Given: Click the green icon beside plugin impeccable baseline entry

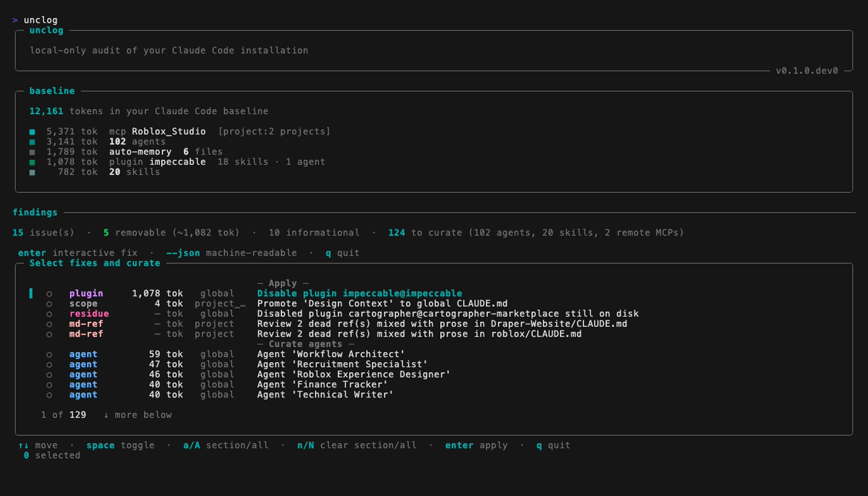Looking at the screenshot, I should (33, 161).
